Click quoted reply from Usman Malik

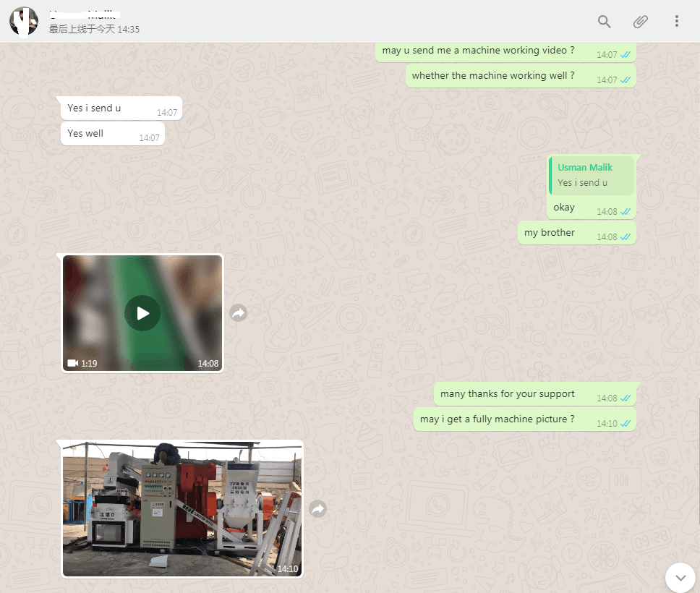point(592,175)
